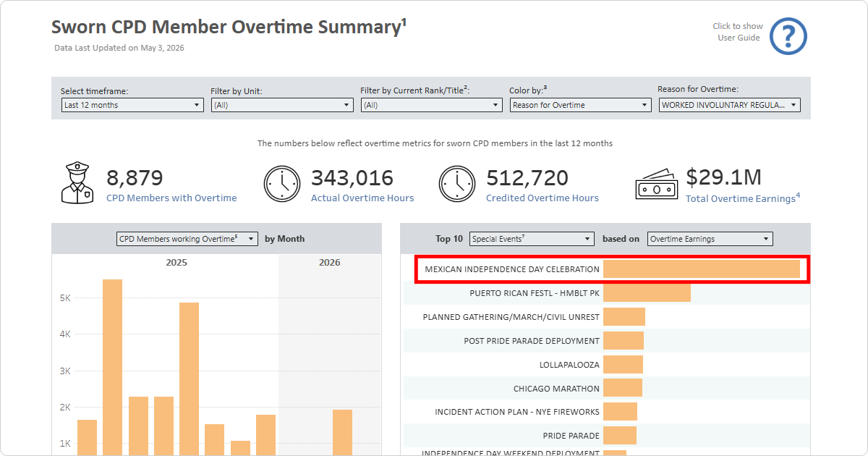Open the Overtime Earnings based-on dropdown

pos(710,239)
